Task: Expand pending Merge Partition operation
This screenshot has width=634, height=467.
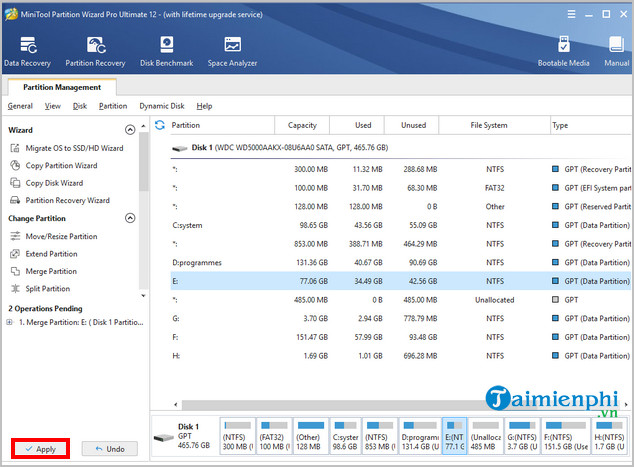Action: pos(9,322)
